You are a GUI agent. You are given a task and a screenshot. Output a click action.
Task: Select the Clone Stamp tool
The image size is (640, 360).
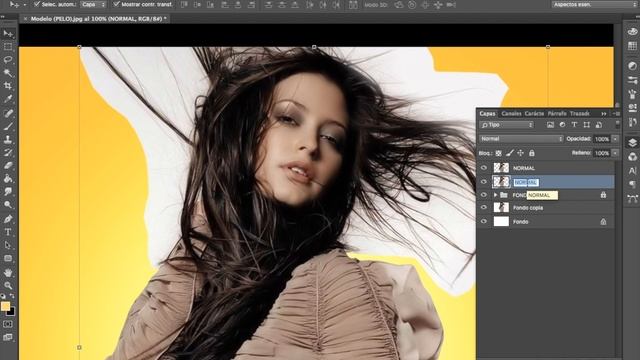tap(8, 140)
